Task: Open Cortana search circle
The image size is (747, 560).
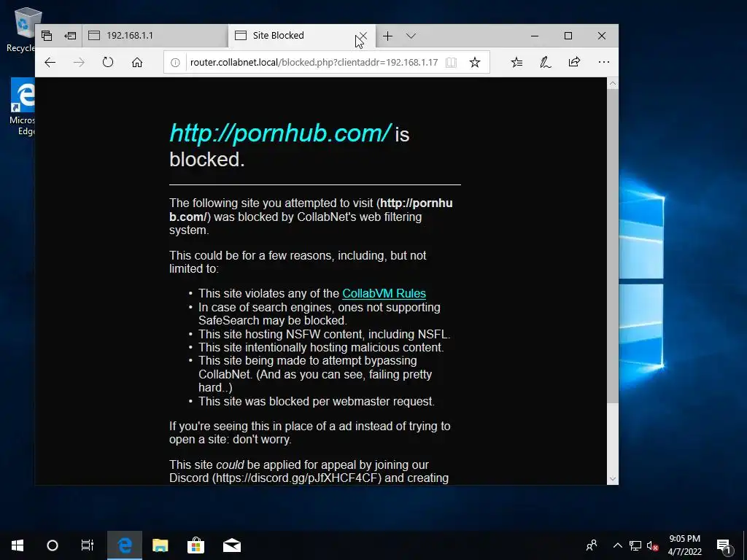Action: coord(53,545)
